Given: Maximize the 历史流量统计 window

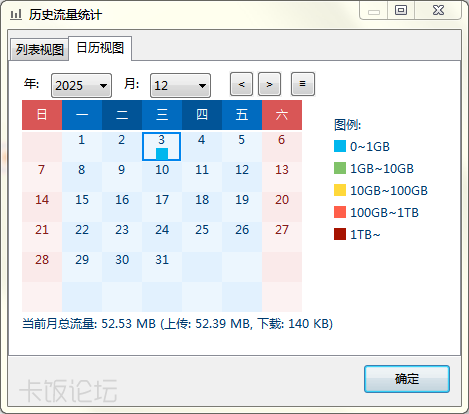Looking at the screenshot, I should (x=401, y=10).
